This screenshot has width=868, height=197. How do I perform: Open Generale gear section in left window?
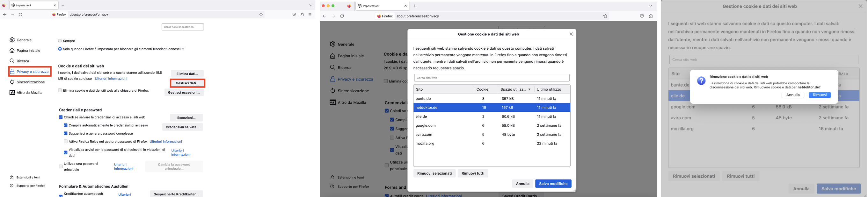(21, 40)
